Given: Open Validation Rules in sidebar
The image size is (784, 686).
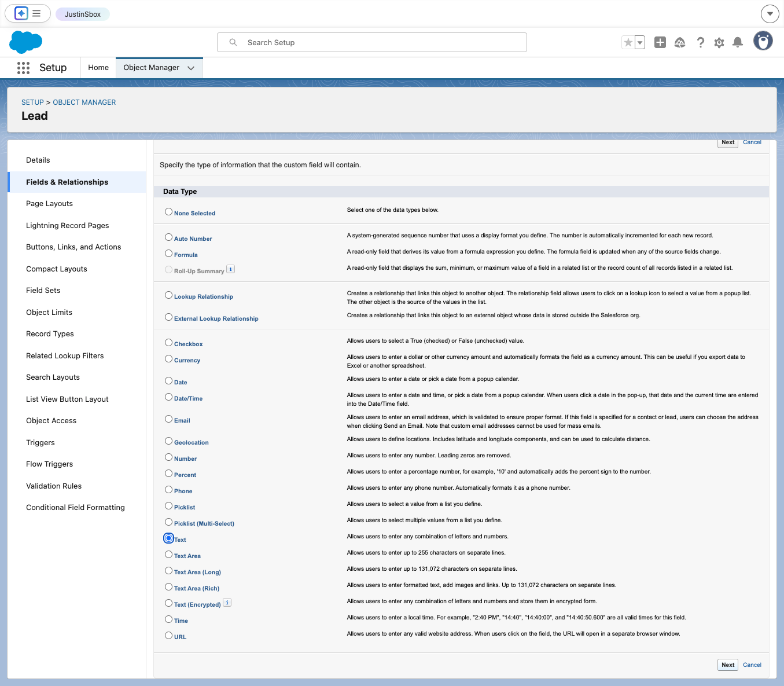Looking at the screenshot, I should [54, 486].
